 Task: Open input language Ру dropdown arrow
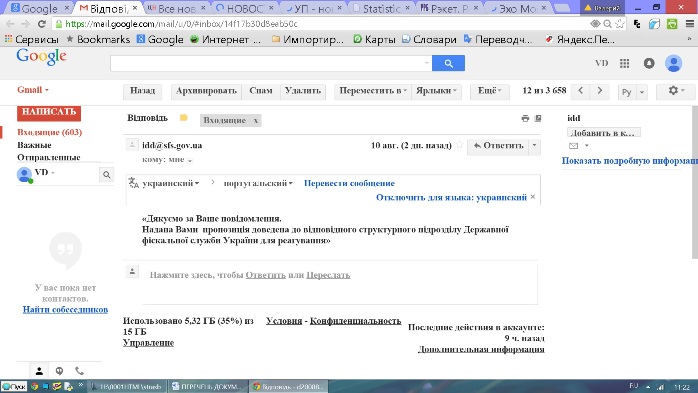[x=642, y=92]
